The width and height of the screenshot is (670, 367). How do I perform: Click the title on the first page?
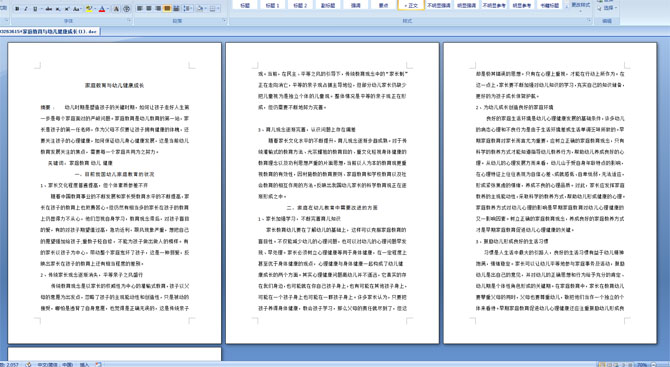pyautogui.click(x=115, y=85)
